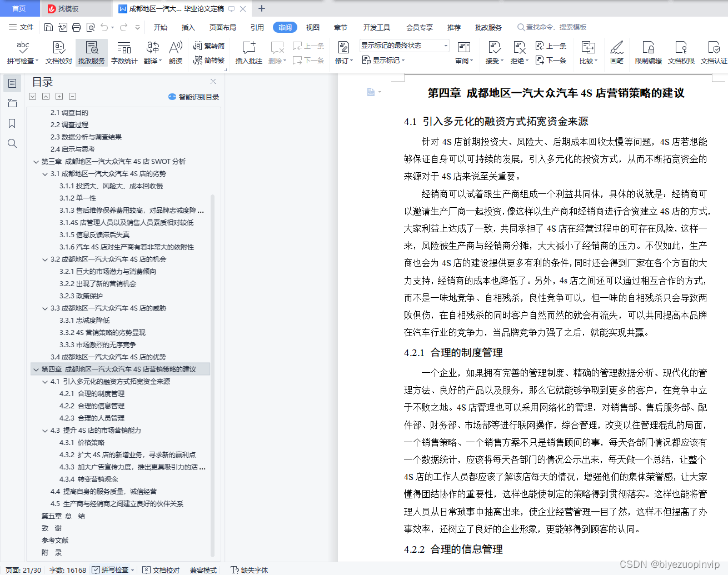Switch to the 页面布局 ribbon tab
The height and width of the screenshot is (575, 728).
coord(223,27)
